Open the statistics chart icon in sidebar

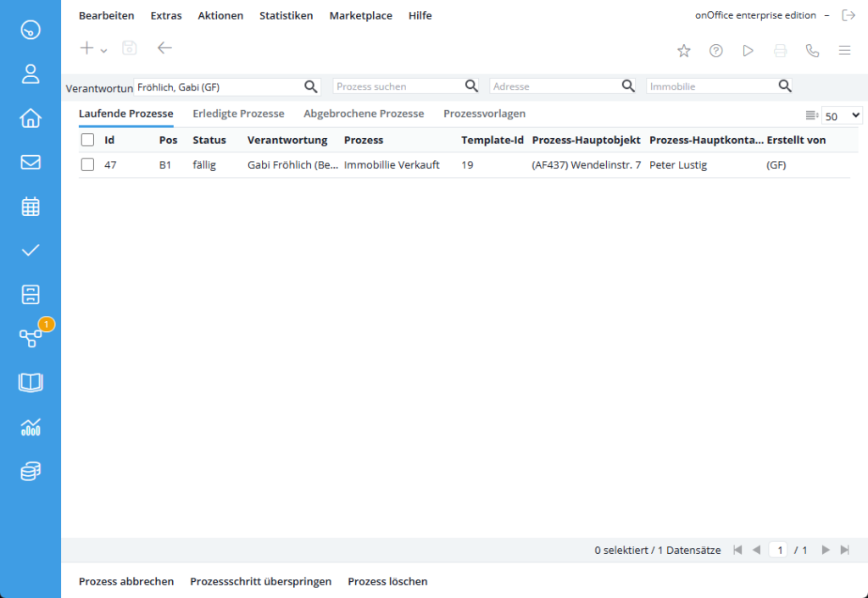click(x=31, y=427)
